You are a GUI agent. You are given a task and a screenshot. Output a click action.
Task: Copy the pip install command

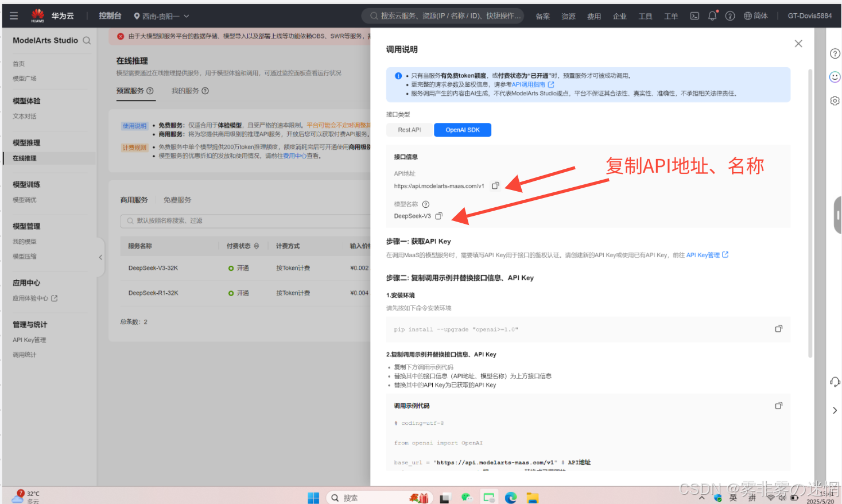coord(778,329)
